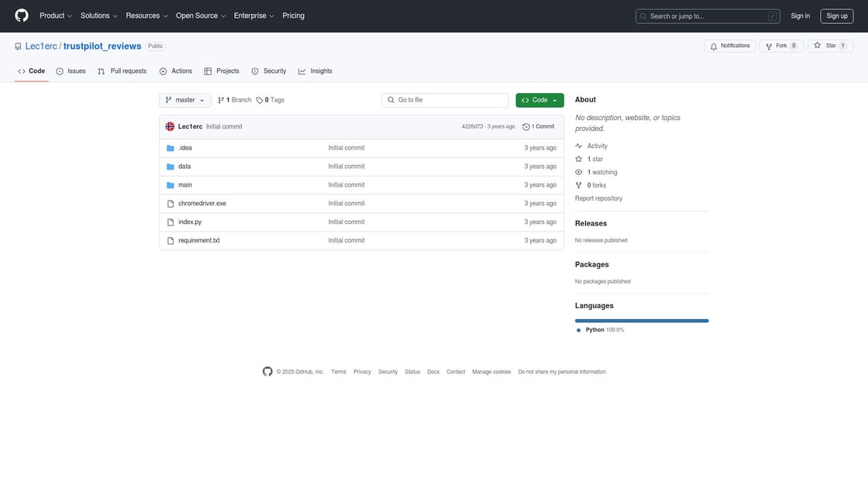868x488 pixels.
Task: Open Privacy footer link
Action: click(362, 372)
